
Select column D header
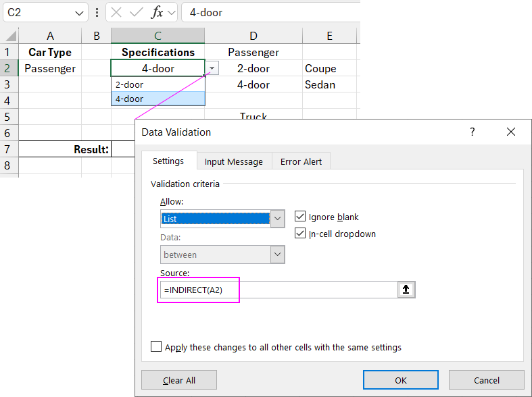point(253,36)
